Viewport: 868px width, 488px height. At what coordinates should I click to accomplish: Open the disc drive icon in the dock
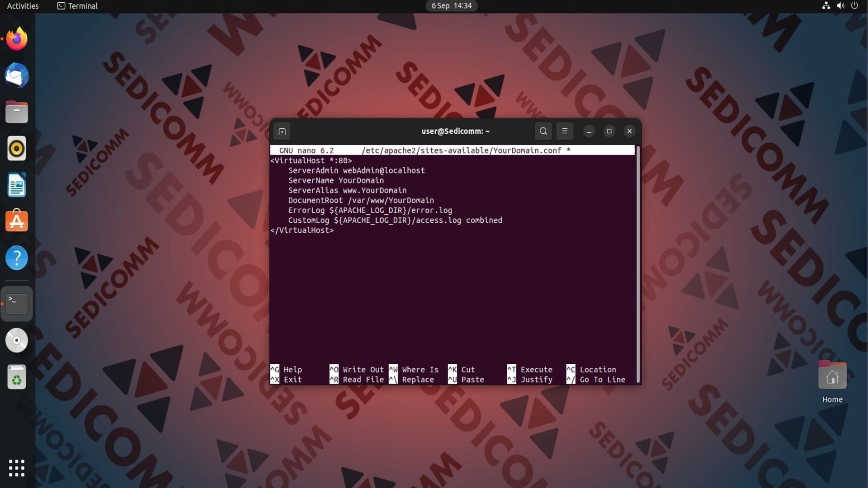[x=17, y=340]
